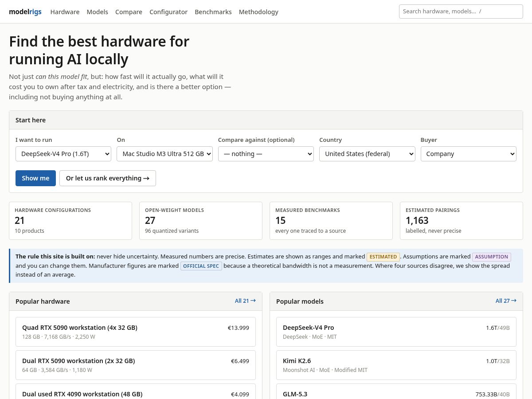Choose a Country from the dropdown
Screen dimensions: 532x399
click(x=367, y=154)
